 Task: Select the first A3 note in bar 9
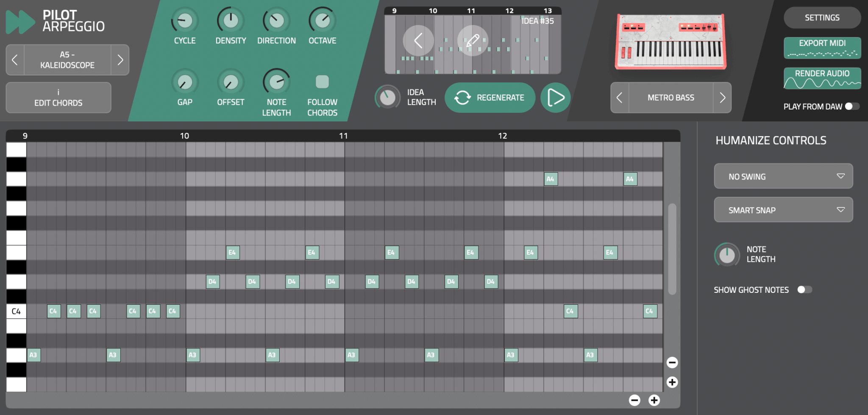coord(34,355)
